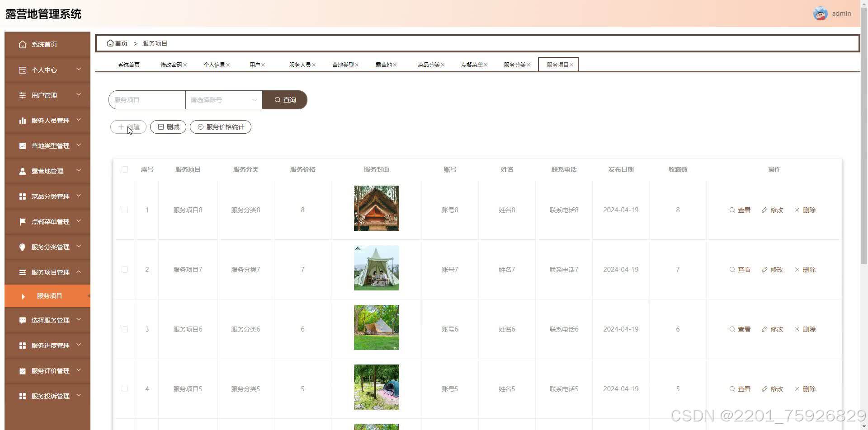Click the 服务项目 search input field
The width and height of the screenshot is (868, 430).
pos(147,100)
